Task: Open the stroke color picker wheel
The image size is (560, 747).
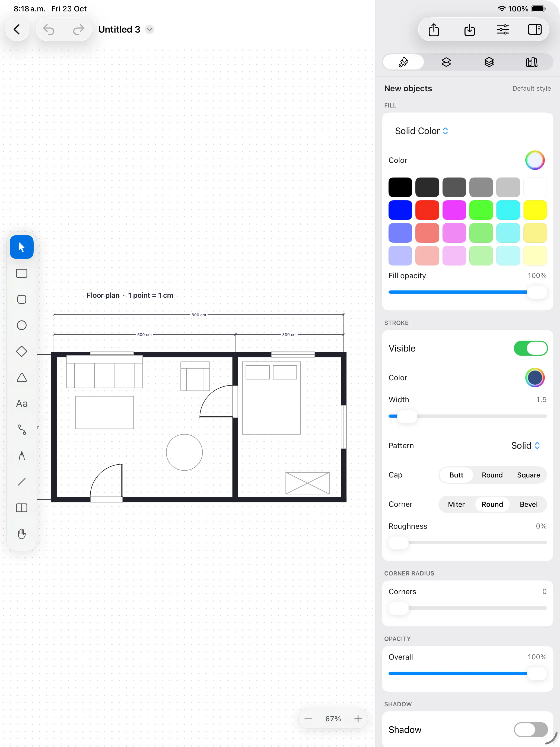Action: [535, 378]
